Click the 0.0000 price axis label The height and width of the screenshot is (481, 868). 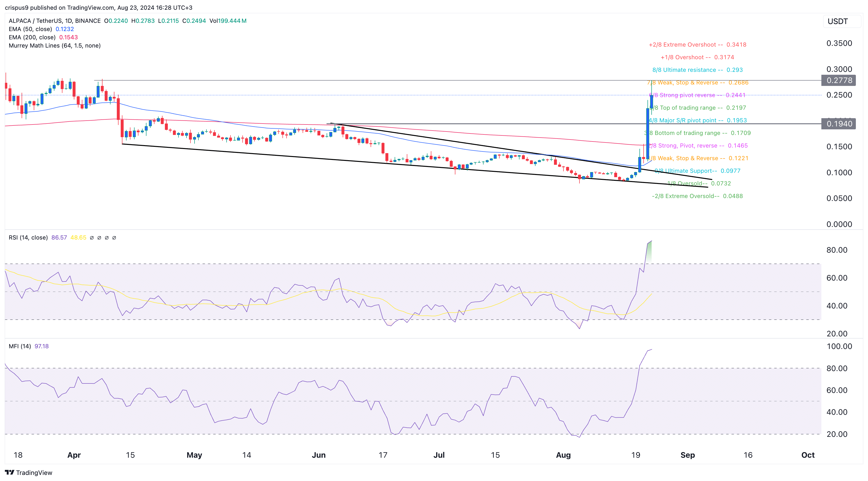click(x=839, y=224)
